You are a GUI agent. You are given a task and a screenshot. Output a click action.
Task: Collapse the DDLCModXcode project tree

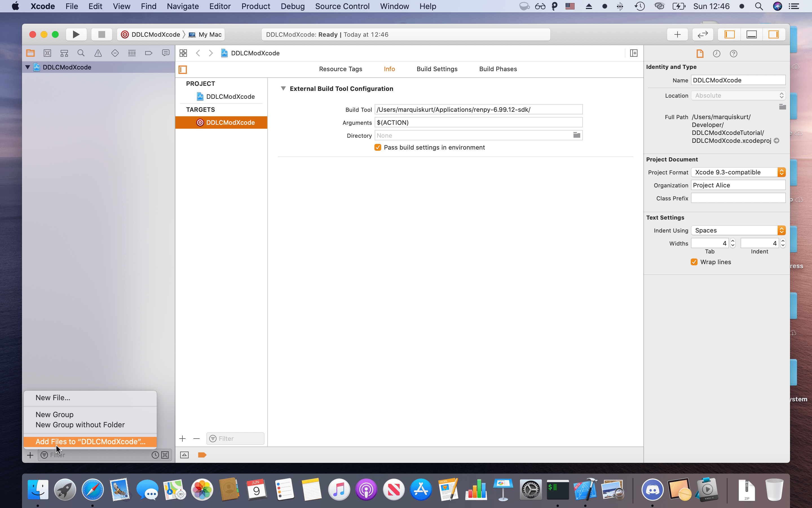coord(28,67)
